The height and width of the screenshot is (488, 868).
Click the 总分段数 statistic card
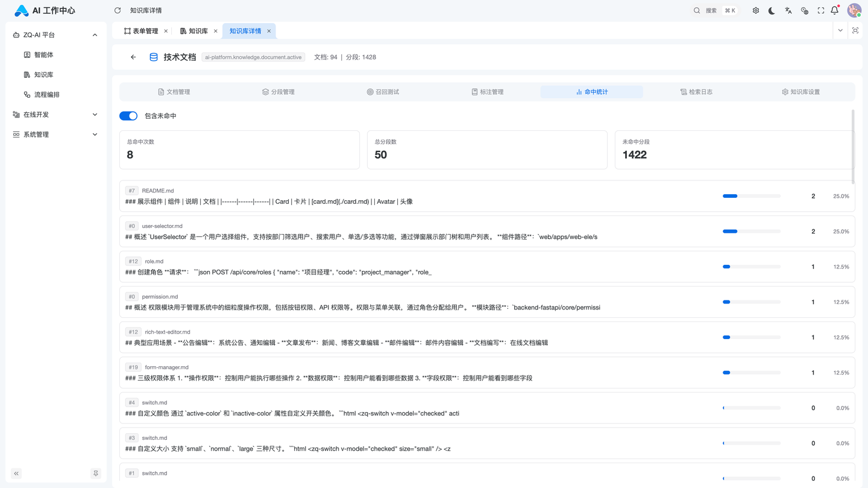pyautogui.click(x=487, y=150)
